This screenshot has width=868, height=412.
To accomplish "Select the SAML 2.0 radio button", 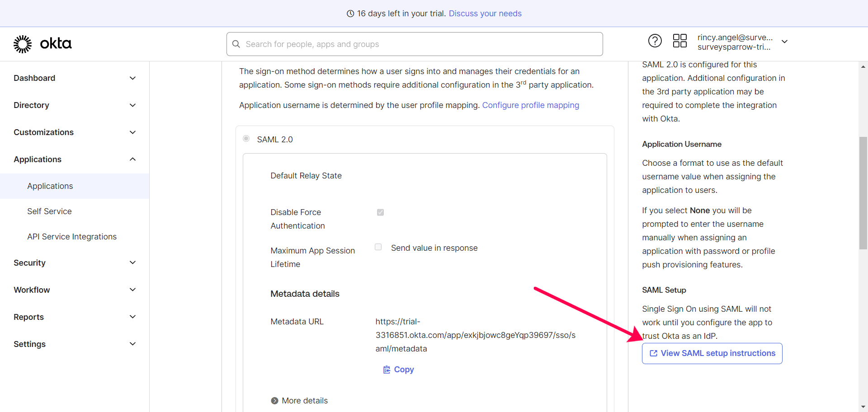I will [246, 139].
